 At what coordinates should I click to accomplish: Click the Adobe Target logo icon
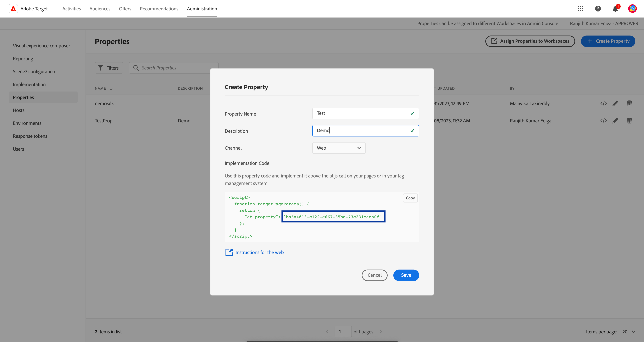[13, 9]
